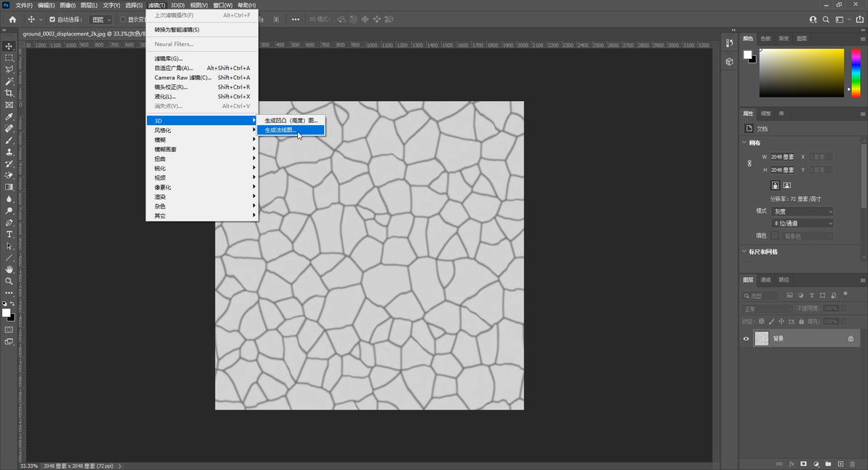
Task: Select the Magic Wand tool
Action: click(x=9, y=81)
